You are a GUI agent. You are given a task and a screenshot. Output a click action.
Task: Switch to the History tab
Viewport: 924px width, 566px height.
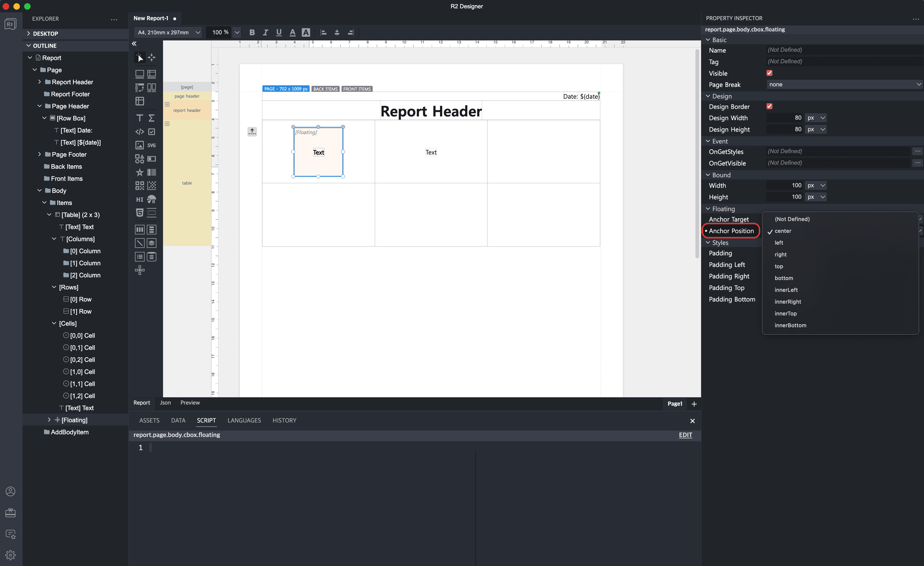(x=284, y=420)
